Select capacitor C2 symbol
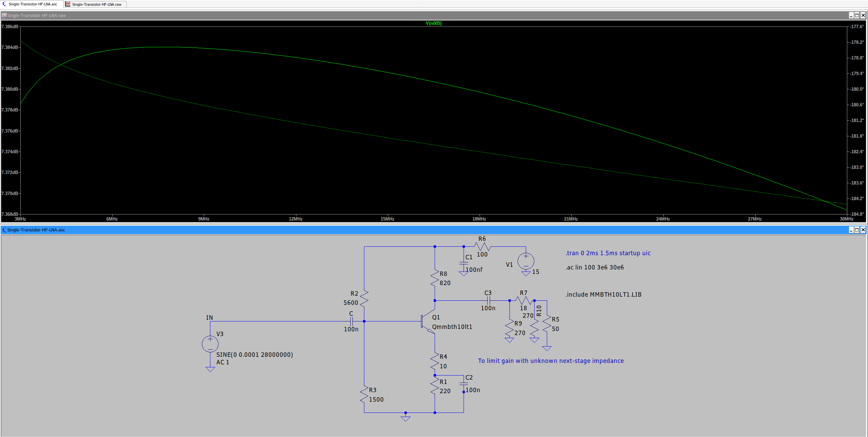The image size is (868, 437). (x=464, y=383)
